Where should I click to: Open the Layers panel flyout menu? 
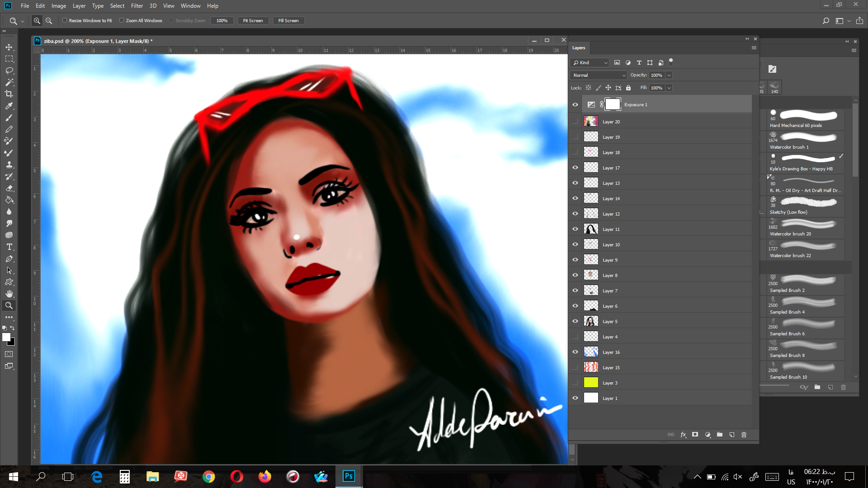point(754,48)
